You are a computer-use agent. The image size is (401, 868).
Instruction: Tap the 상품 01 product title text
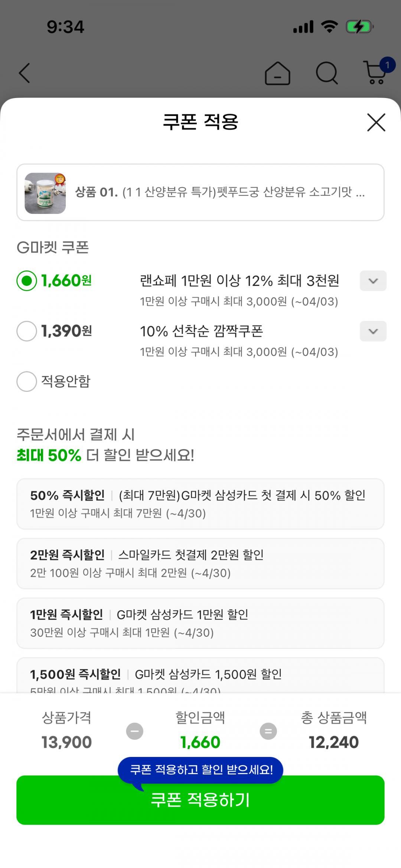click(220, 192)
